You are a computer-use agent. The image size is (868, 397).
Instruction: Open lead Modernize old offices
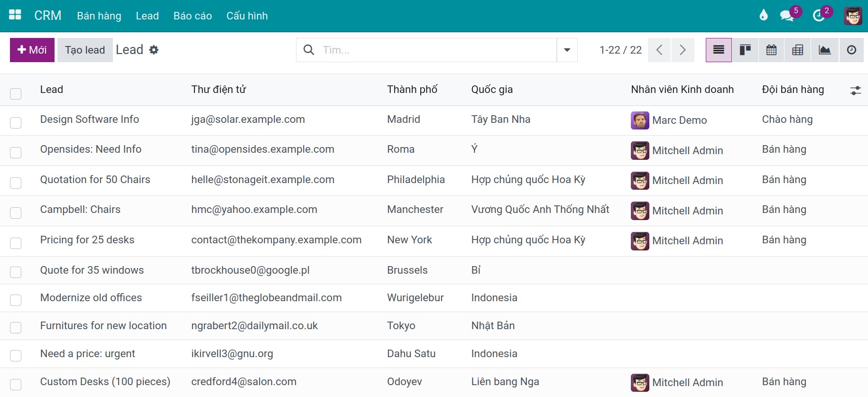tap(91, 297)
